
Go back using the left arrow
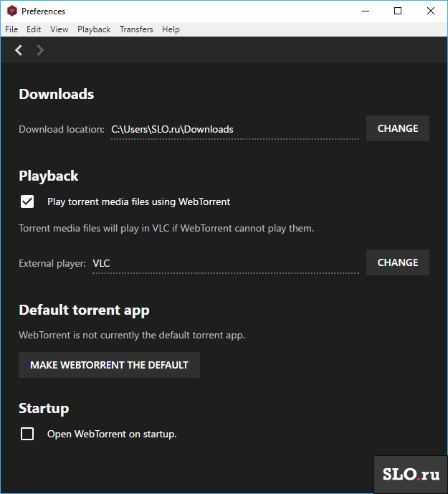click(19, 50)
